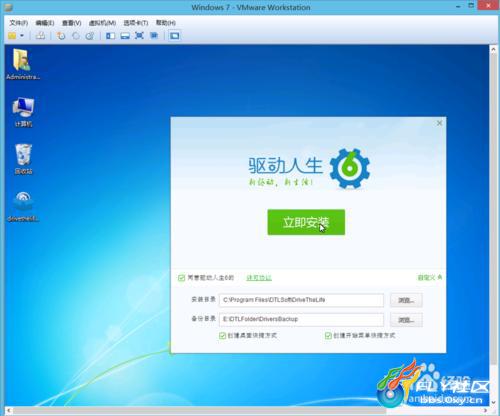Toggle the library sidebar view icon

click(x=110, y=36)
